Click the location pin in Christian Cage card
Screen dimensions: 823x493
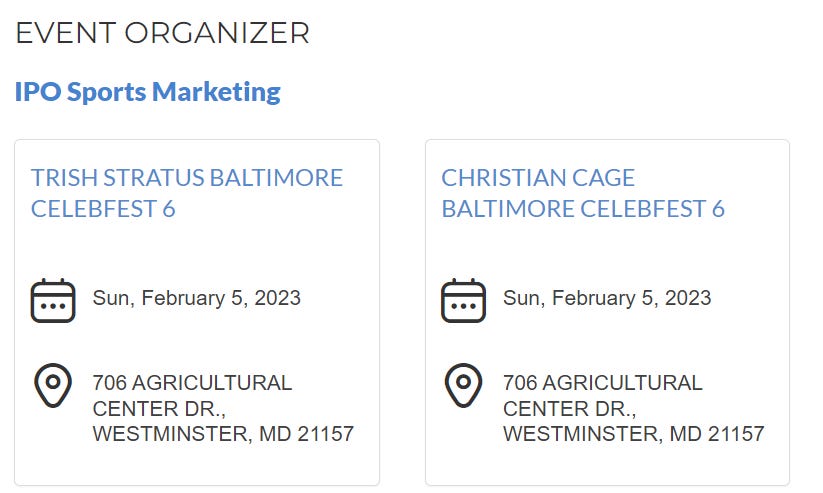pyautogui.click(x=463, y=385)
